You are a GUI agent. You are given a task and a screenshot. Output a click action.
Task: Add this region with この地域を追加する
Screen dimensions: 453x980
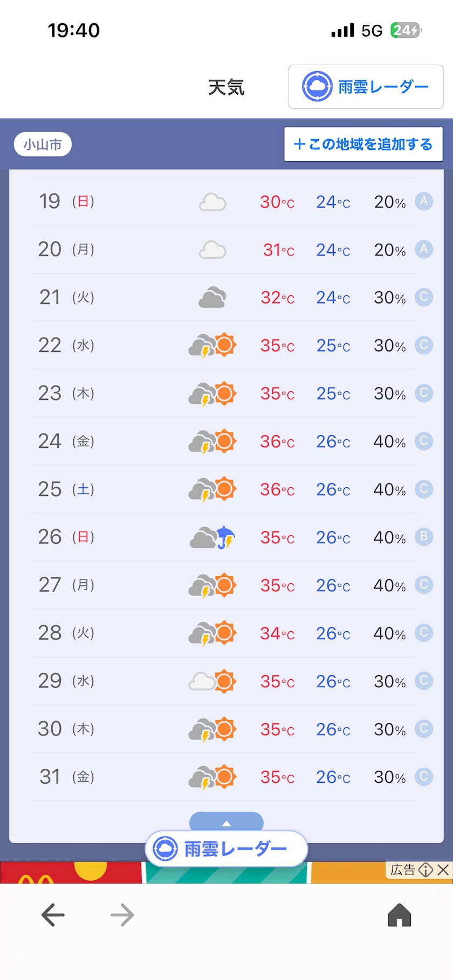point(363,144)
